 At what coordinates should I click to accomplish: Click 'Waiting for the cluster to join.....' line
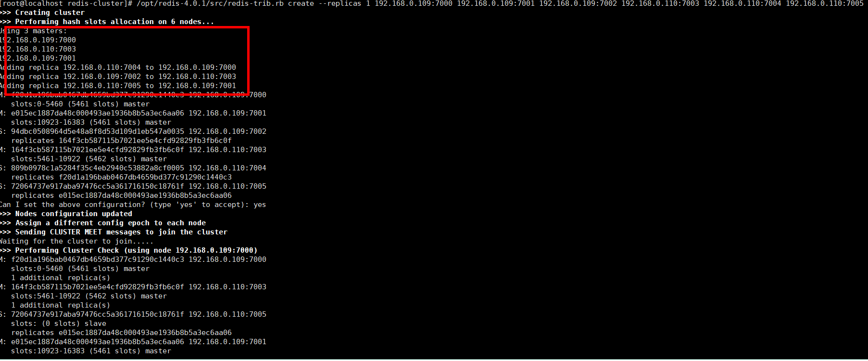pyautogui.click(x=77, y=241)
